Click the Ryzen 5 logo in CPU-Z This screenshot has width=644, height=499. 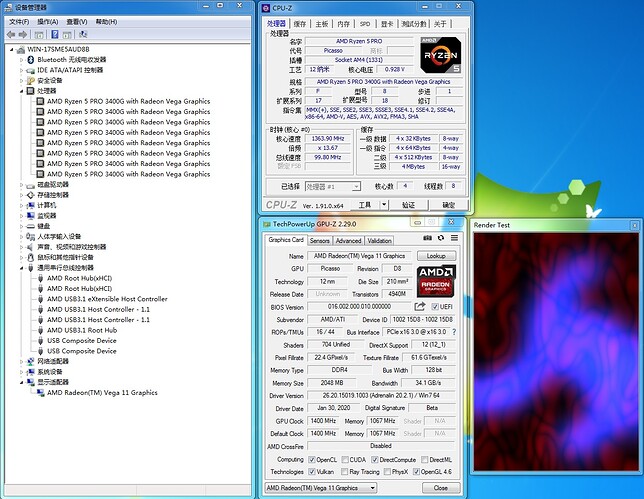441,55
